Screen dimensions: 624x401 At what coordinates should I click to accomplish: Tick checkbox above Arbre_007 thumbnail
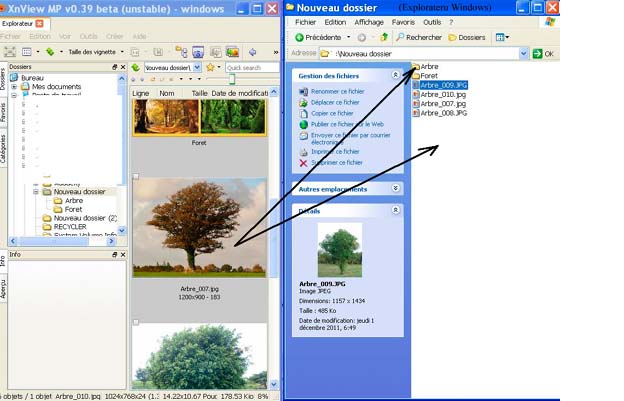(136, 176)
